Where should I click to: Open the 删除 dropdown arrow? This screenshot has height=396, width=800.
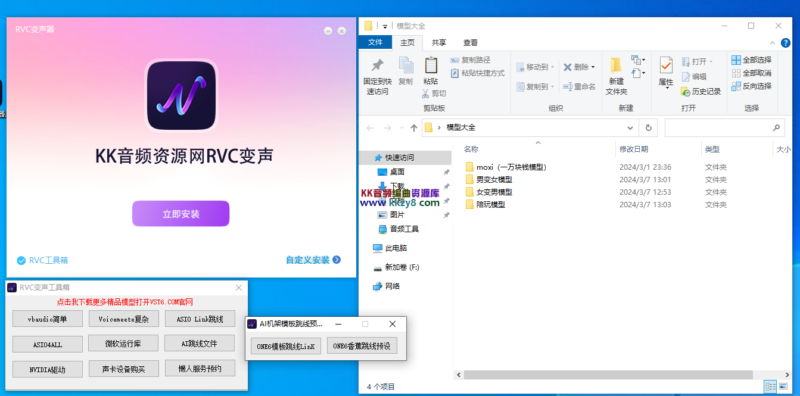pyautogui.click(x=593, y=67)
